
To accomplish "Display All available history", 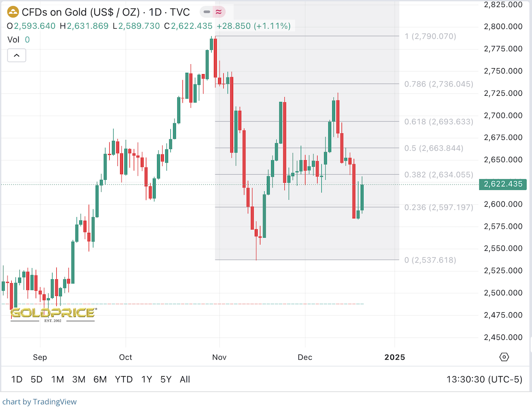I will point(185,379).
